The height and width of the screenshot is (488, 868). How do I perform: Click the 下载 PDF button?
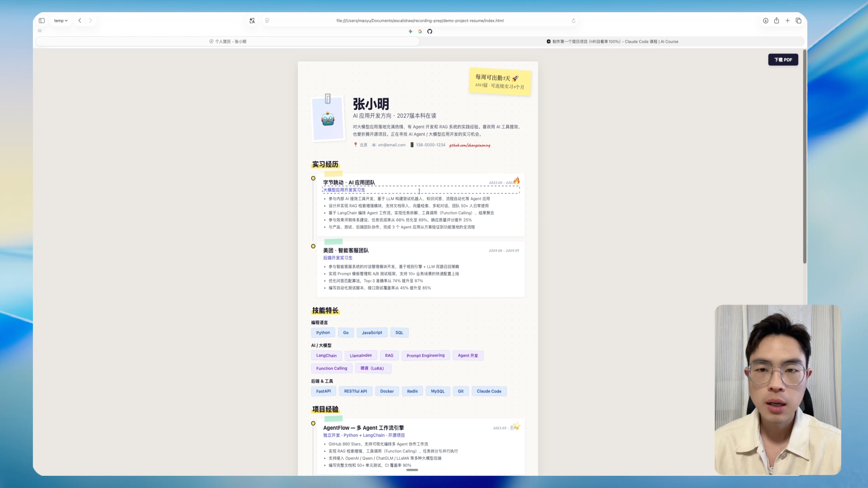pos(783,60)
